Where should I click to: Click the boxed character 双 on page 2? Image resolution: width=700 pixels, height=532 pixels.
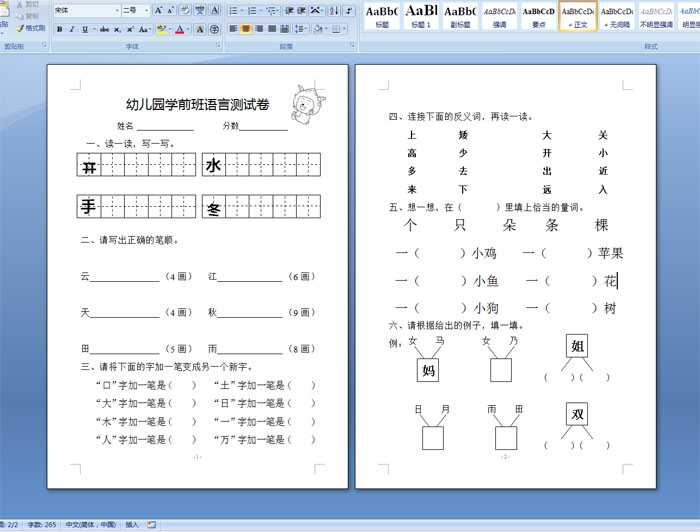[x=577, y=414]
